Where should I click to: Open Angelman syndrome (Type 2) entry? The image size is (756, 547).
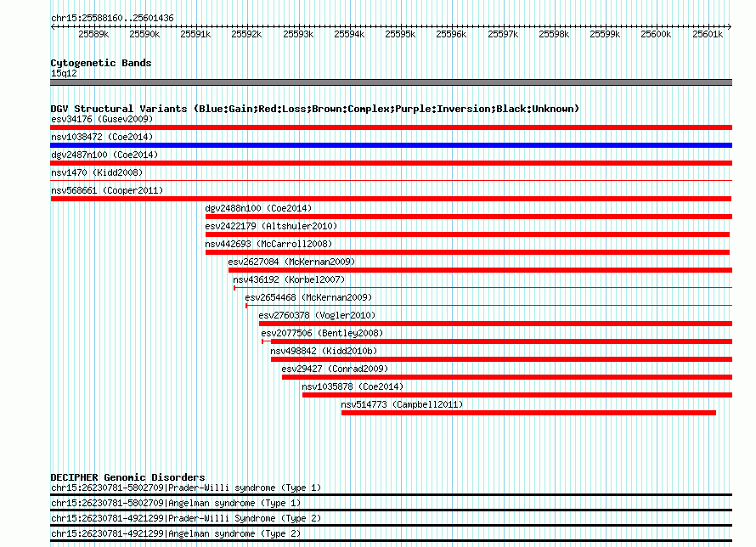point(176,534)
